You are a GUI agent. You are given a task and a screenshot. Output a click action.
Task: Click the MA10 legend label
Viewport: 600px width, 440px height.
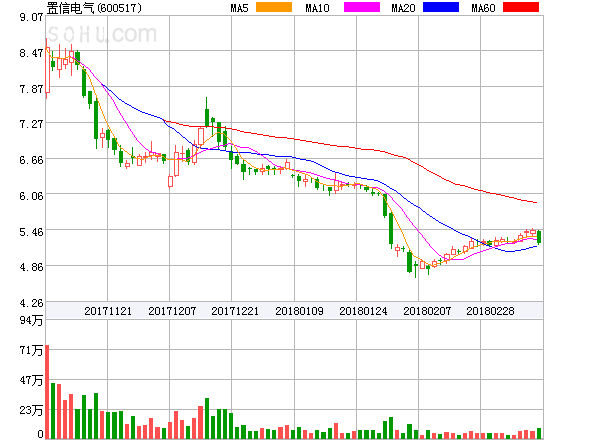tap(317, 8)
